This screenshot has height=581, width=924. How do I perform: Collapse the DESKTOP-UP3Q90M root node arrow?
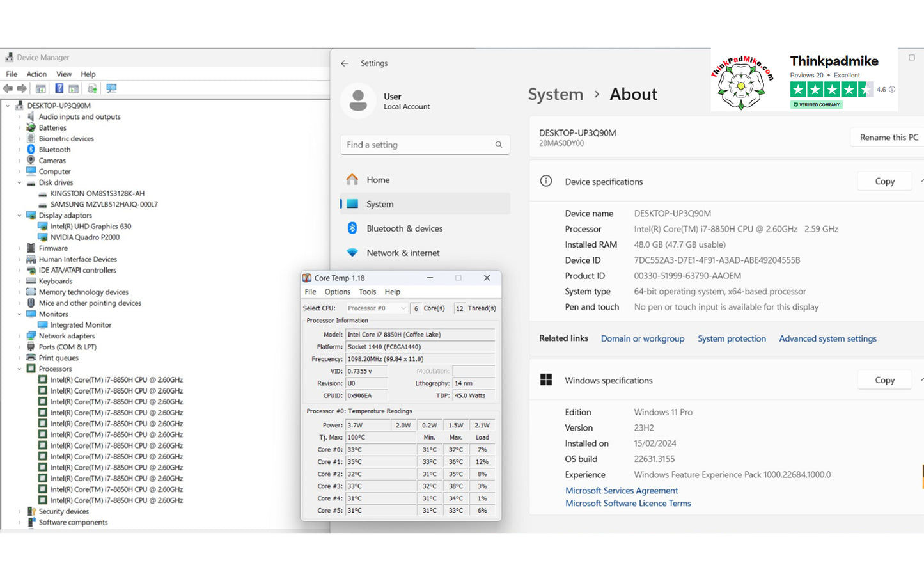click(8, 106)
